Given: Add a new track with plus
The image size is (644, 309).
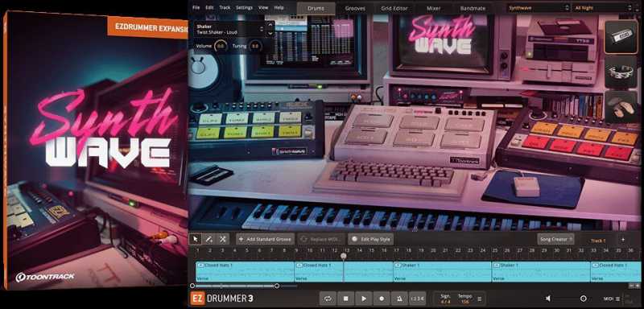Looking at the screenshot, I should pyautogui.click(x=623, y=240).
